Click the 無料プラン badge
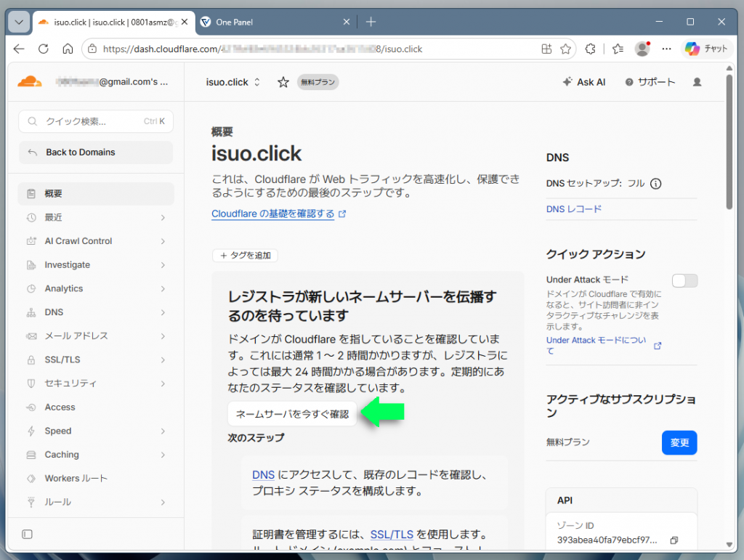Screen dimensions: 744x560 click(x=318, y=82)
